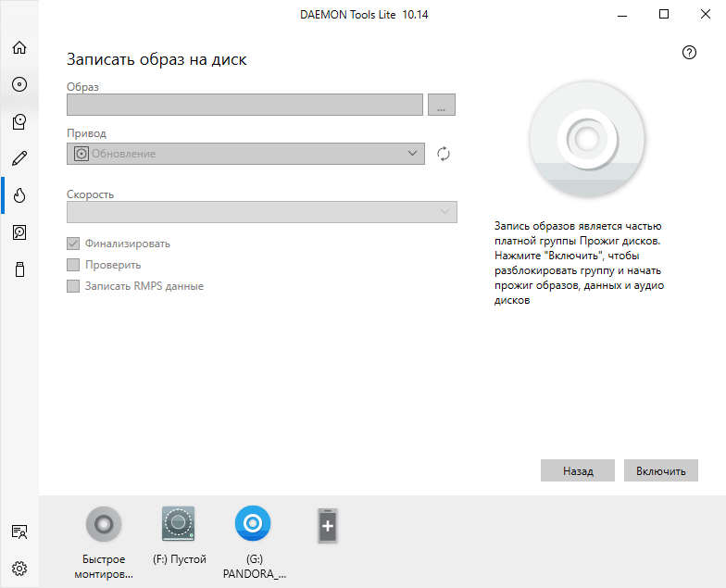Click the Quick Mount disc icon
Image resolution: width=726 pixels, height=588 pixels.
[104, 524]
